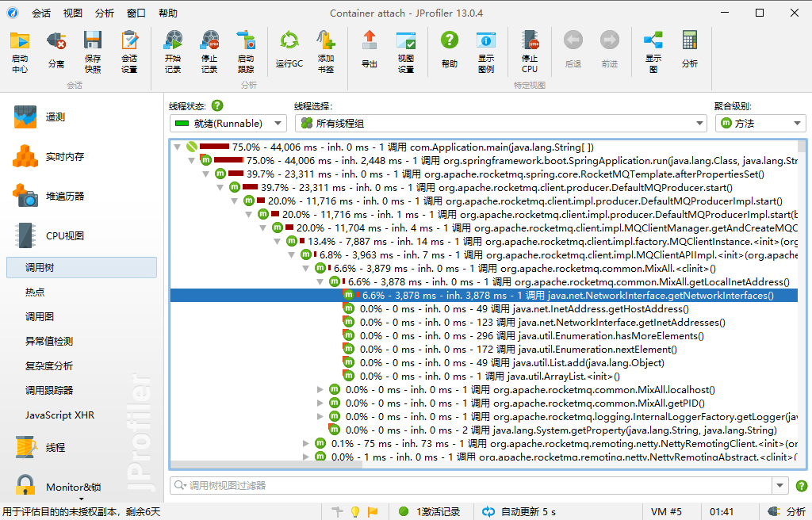Open the 视图 menu

click(73, 13)
